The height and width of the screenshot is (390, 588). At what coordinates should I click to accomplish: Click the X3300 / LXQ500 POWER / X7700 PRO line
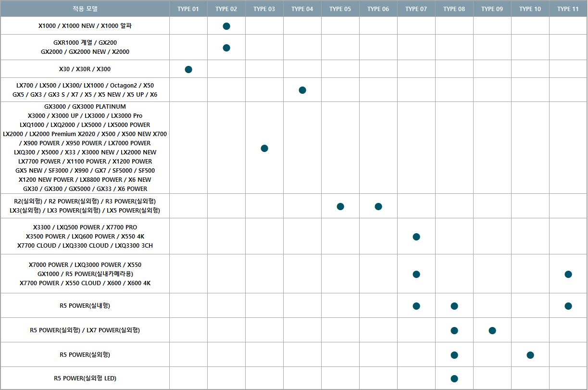[85, 227]
